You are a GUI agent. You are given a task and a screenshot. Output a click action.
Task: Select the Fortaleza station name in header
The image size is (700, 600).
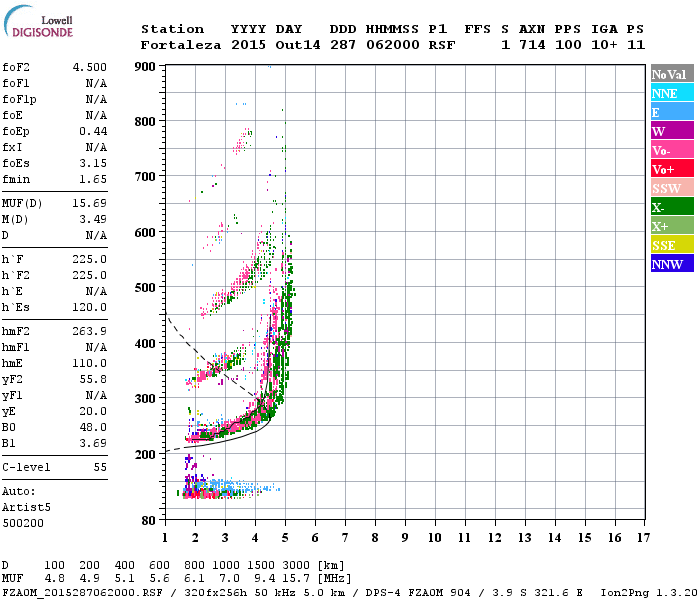[181, 45]
